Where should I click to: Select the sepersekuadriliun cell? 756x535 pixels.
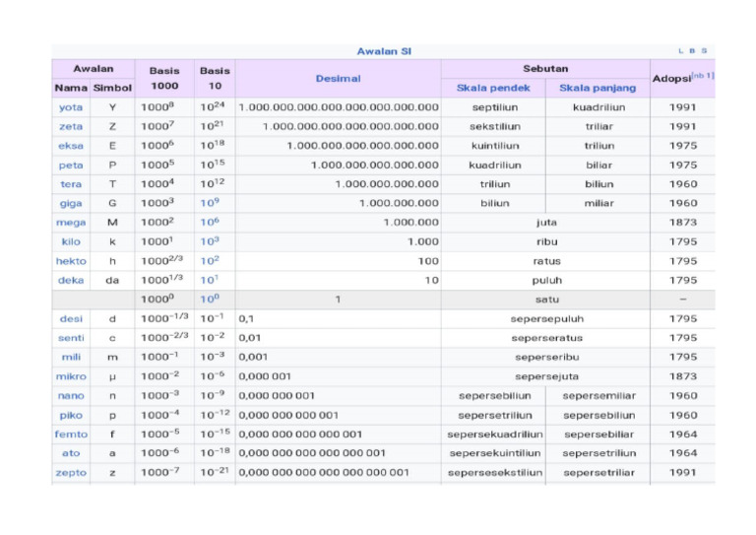pyautogui.click(x=495, y=435)
